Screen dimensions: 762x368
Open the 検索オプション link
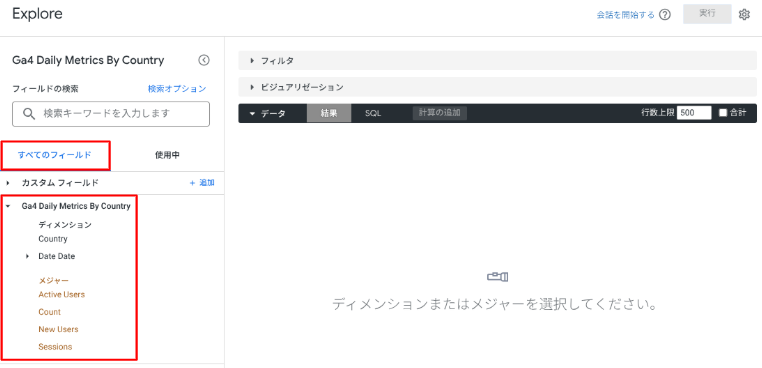(x=177, y=89)
